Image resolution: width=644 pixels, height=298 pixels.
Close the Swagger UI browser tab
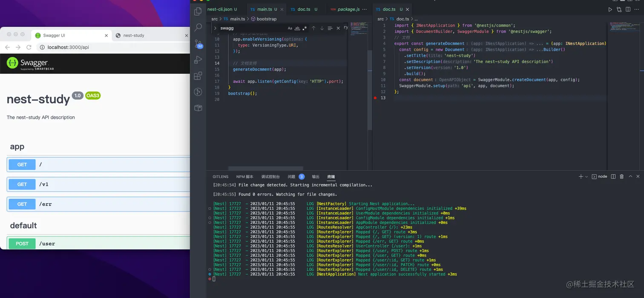tap(106, 35)
